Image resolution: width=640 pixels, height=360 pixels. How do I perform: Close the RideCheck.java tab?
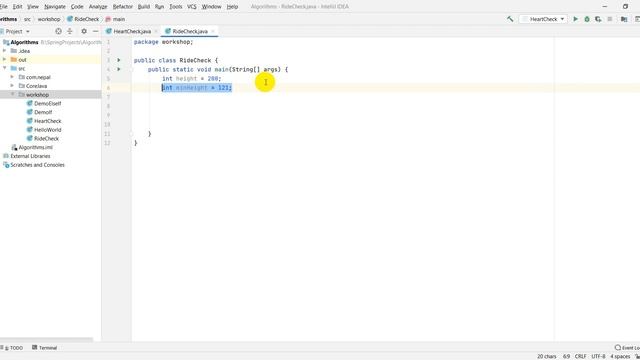click(213, 31)
